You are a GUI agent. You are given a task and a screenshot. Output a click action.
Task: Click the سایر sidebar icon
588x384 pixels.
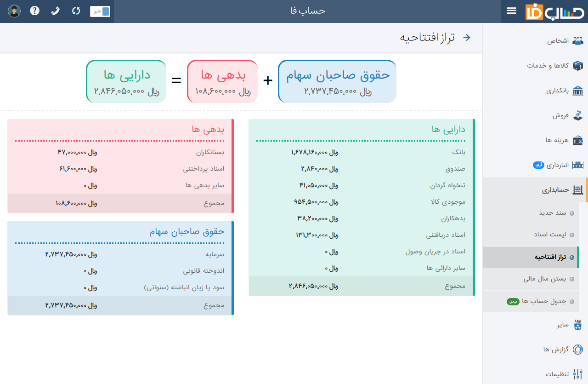[578, 325]
